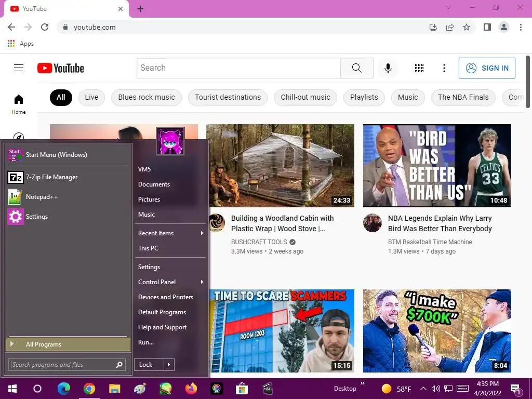The height and width of the screenshot is (399, 532).
Task: Open Firefox from taskbar
Action: [x=191, y=389]
